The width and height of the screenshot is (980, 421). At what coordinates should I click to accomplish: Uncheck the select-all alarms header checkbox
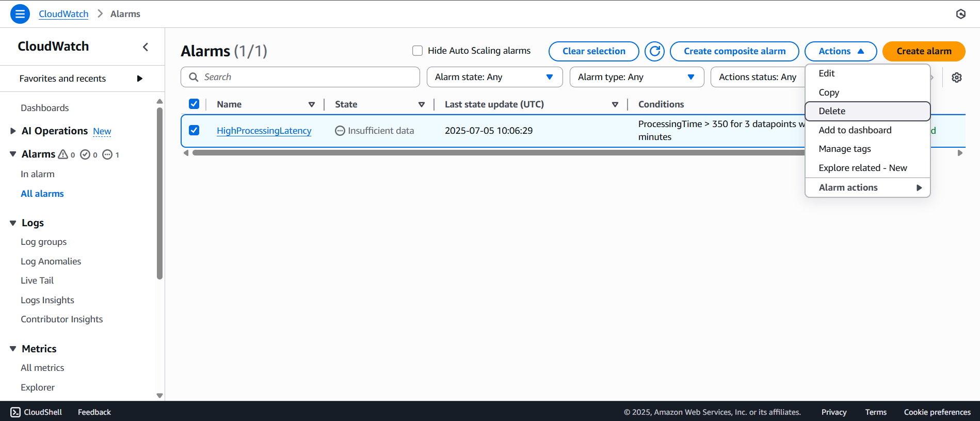point(194,104)
